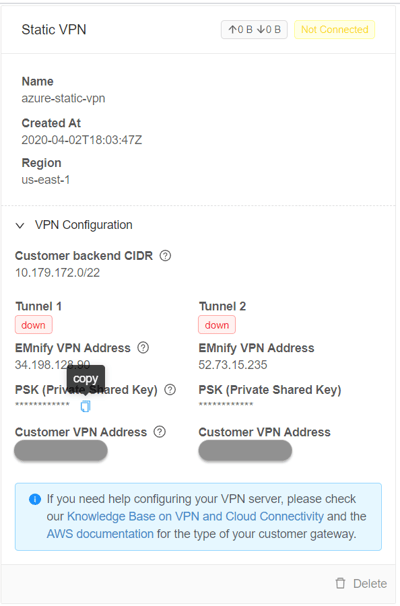Image resolution: width=400 pixels, height=606 pixels.
Task: Click the data traffic counter badge
Action: click(x=254, y=30)
